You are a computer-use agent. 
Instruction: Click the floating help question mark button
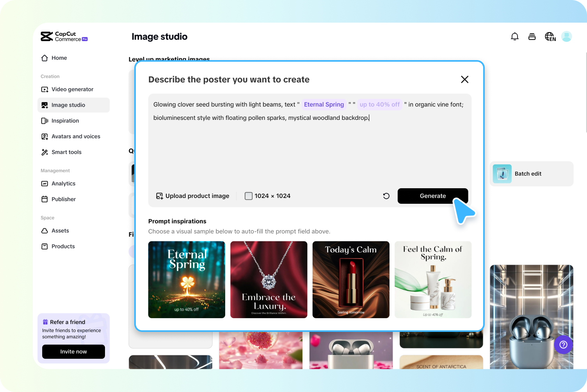coord(563,345)
